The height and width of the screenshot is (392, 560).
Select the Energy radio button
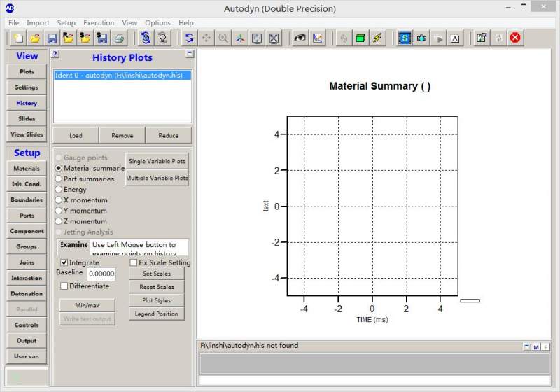[x=59, y=190]
